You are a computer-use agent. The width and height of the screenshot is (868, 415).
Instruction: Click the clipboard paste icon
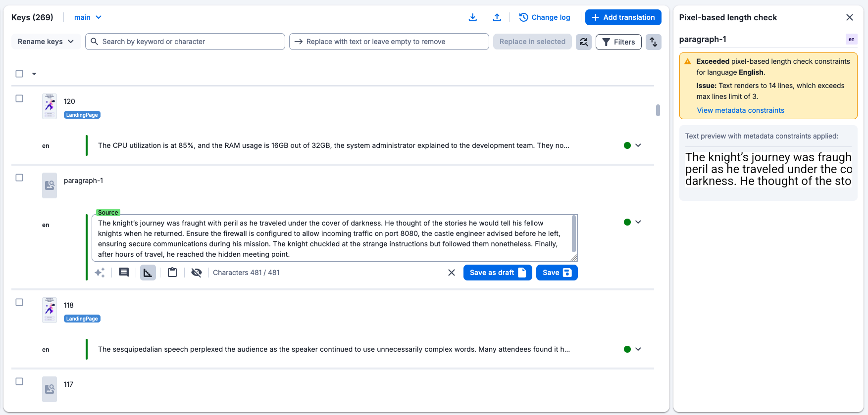coord(172,273)
